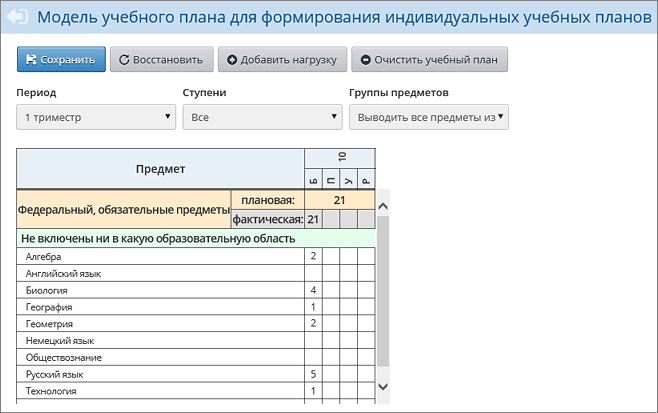The height and width of the screenshot is (413, 658).
Task: Click the Восстановить restore button
Action: (162, 59)
